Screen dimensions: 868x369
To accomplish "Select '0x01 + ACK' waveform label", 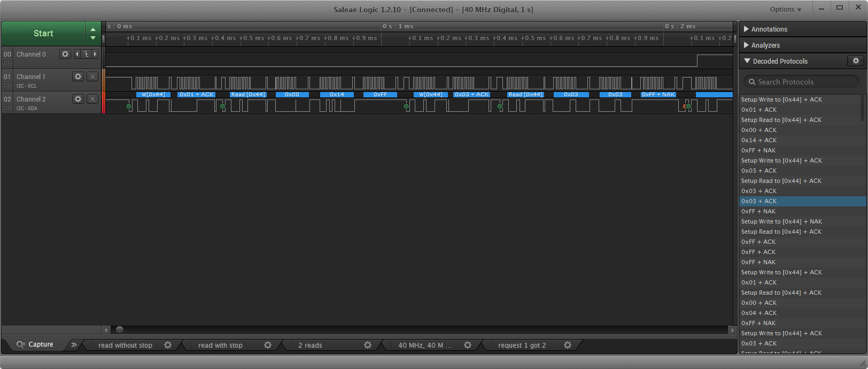I will click(x=196, y=95).
